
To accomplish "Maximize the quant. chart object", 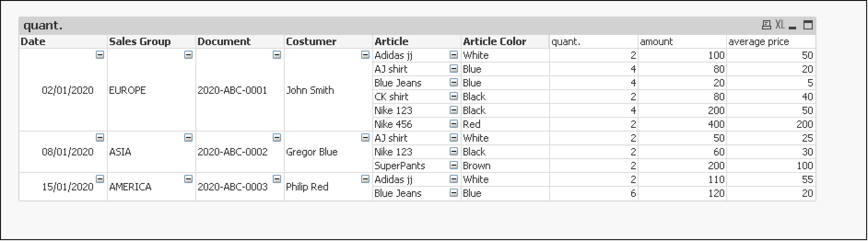I will [x=808, y=25].
